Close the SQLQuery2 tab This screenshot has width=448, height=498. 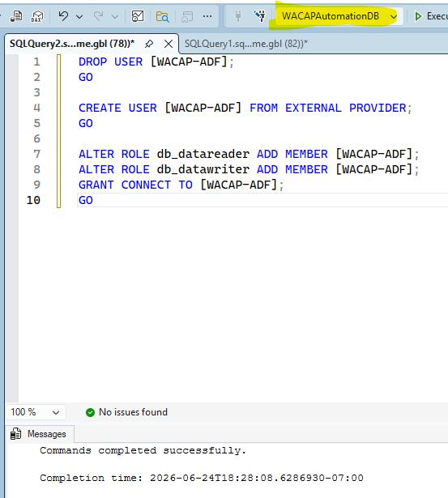pos(169,44)
